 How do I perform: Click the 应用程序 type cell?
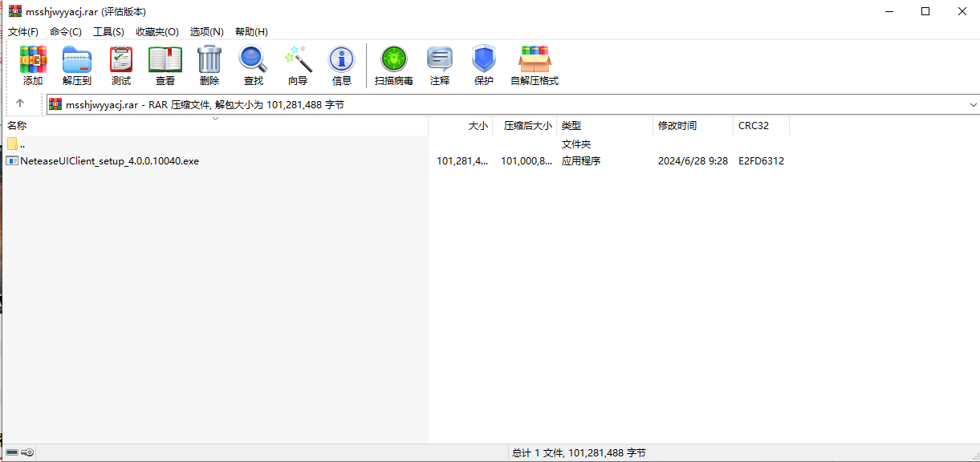click(581, 160)
